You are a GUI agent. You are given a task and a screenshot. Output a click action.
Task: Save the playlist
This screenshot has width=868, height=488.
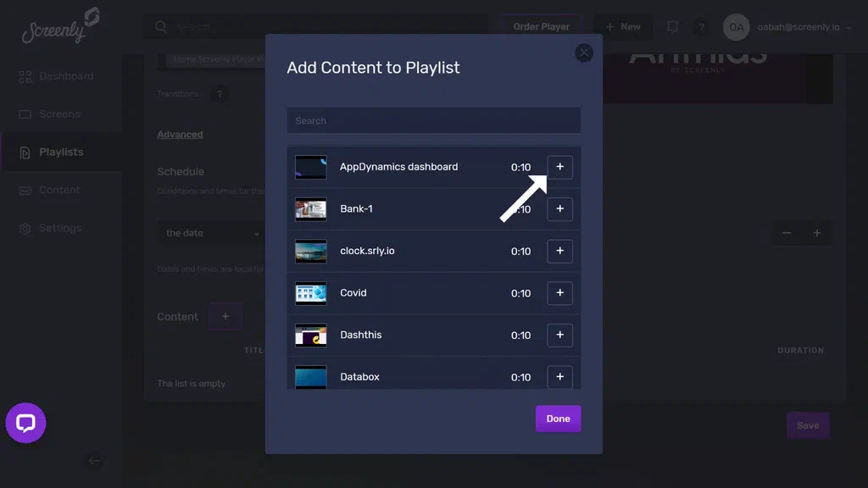tap(808, 425)
